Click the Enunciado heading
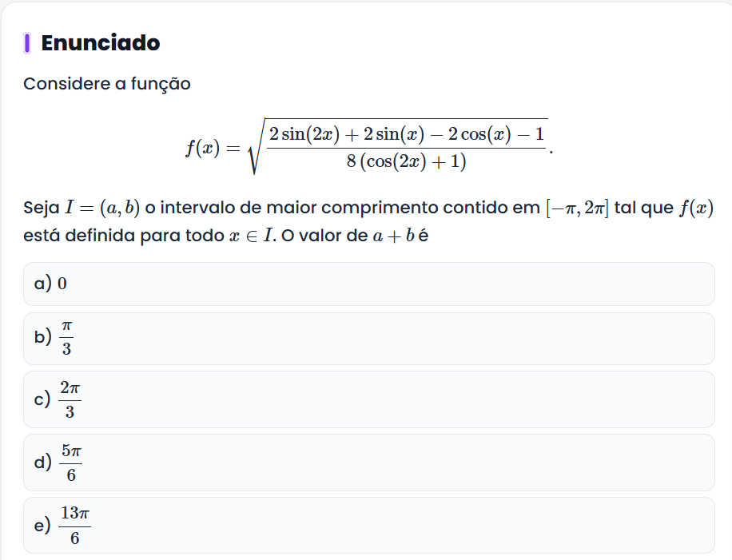This screenshot has width=732, height=560. point(100,43)
